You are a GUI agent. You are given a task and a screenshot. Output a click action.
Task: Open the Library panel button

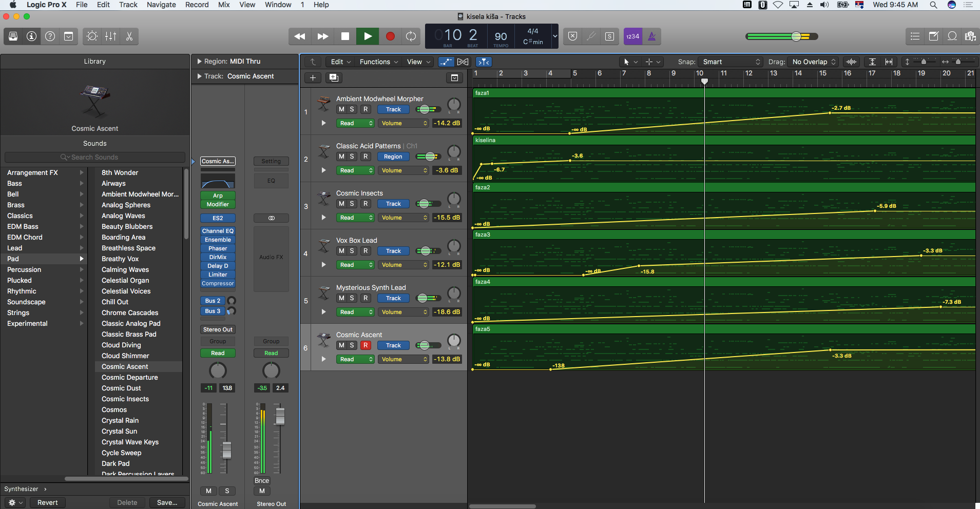point(13,36)
